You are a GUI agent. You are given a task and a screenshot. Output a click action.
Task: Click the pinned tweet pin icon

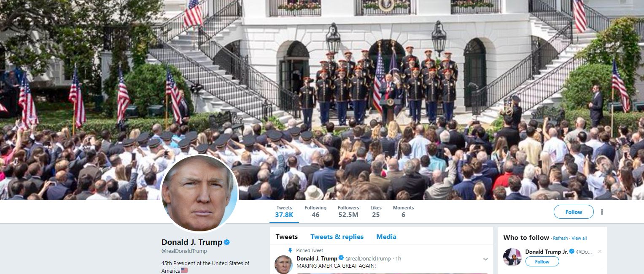(290, 250)
